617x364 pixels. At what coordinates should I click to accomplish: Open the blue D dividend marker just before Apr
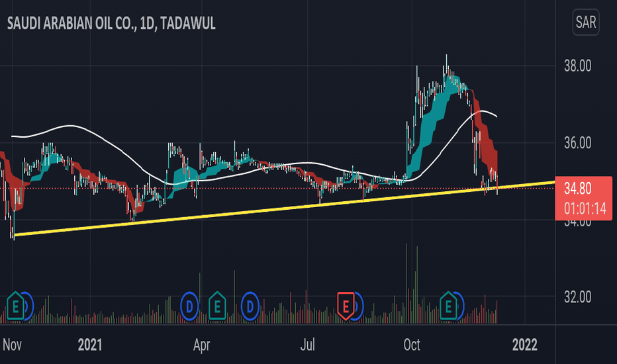point(189,306)
